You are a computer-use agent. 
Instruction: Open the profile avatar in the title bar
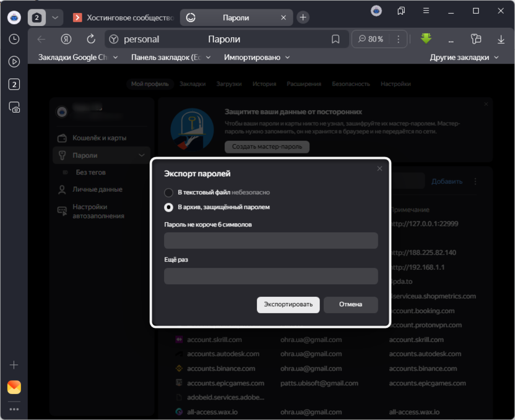pos(376,11)
